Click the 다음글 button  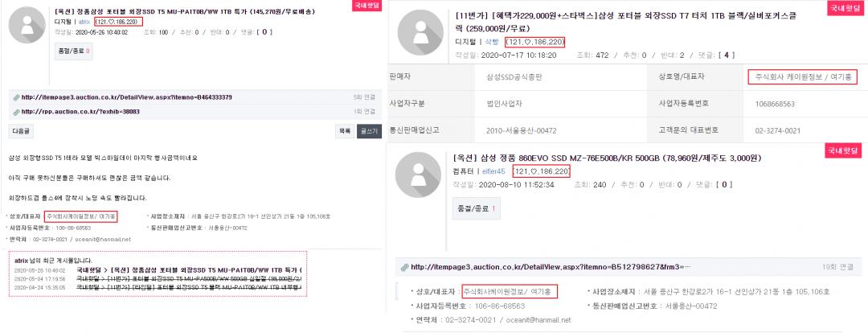click(x=22, y=131)
